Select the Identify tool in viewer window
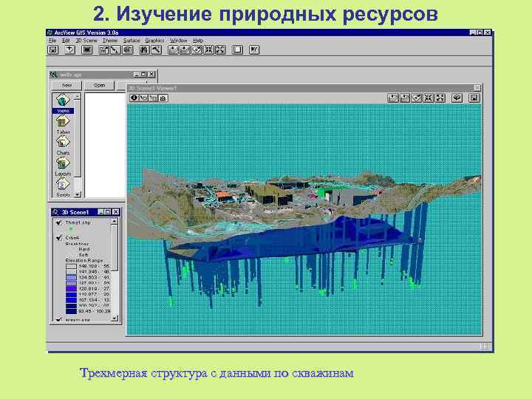The image size is (532, 399). (x=134, y=98)
